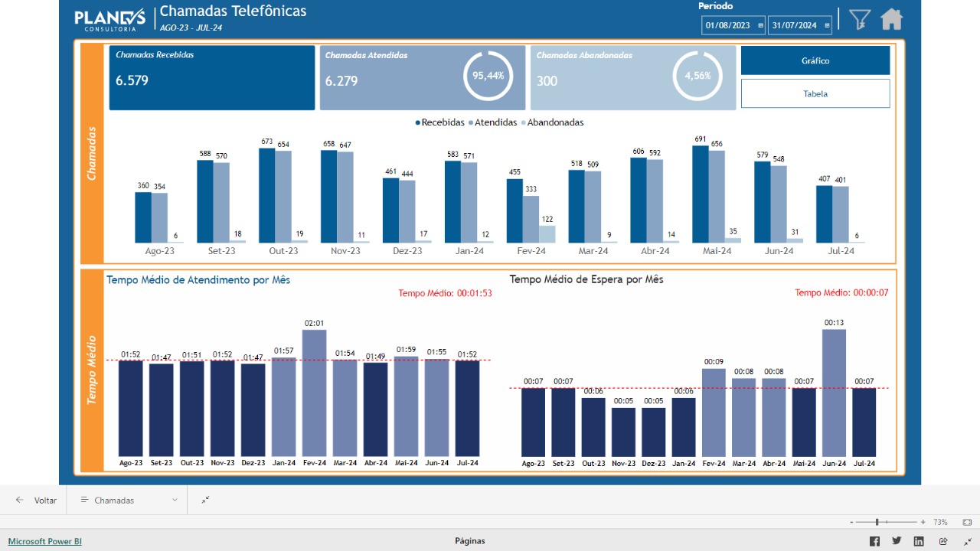The image size is (980, 551).
Task: Share report on LinkedIn
Action: tap(919, 541)
